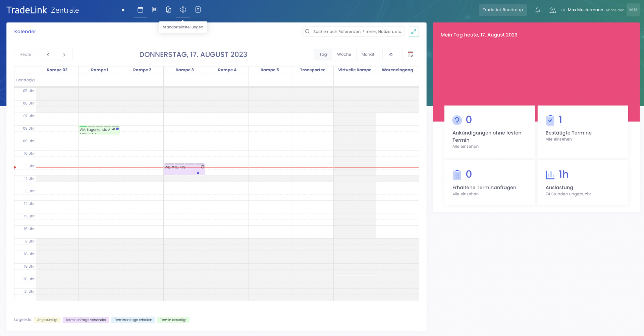Open the WA: Lagerkunde A appointment
Screen dimensions: 644x336
[96, 130]
